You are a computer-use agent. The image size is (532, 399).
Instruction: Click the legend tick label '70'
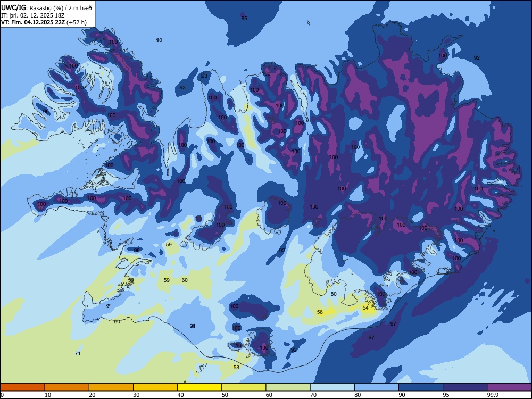point(313,395)
